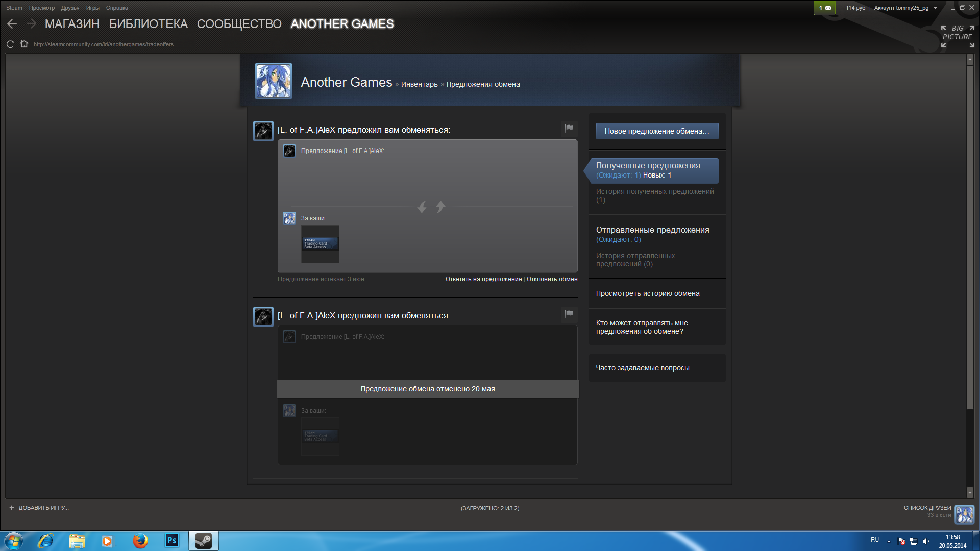Open История полученных предложений
The image size is (980, 551).
pos(655,195)
